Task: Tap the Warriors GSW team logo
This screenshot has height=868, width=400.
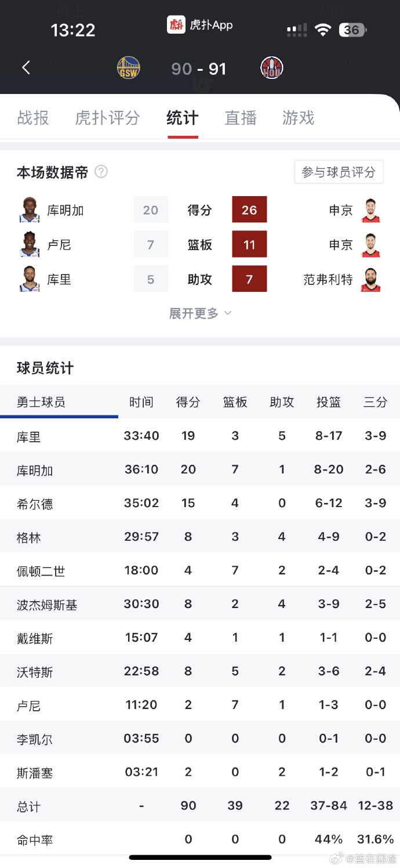Action: [x=128, y=68]
